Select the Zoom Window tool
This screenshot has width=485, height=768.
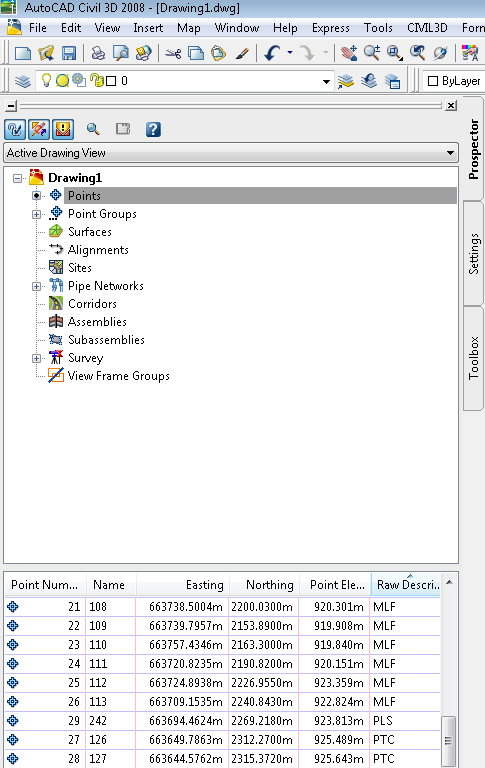pyautogui.click(x=394, y=53)
